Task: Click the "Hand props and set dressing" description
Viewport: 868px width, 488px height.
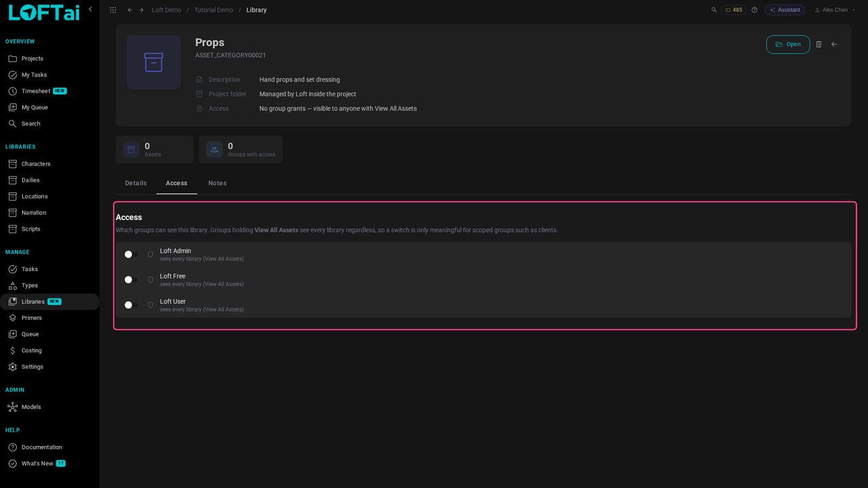Action: coord(300,80)
